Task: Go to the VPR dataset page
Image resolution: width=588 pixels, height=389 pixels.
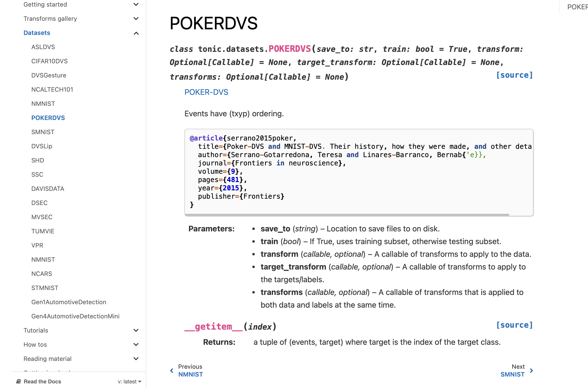Action: point(37,245)
